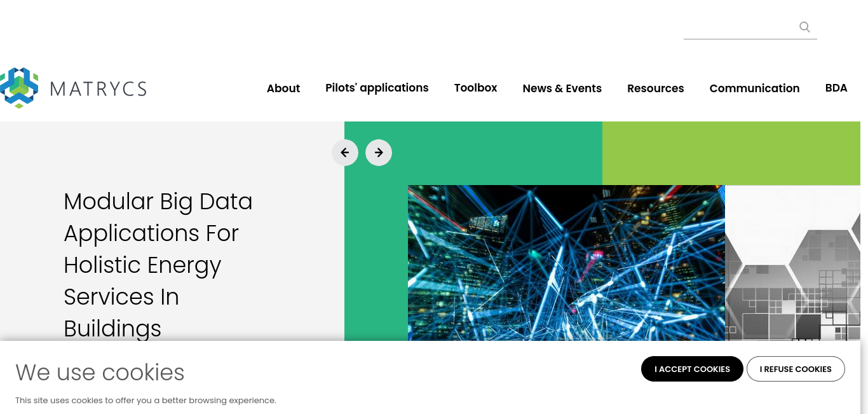Click 'This site uses cookies' notice text
Viewport: 868px width, 414px height.
(146, 401)
